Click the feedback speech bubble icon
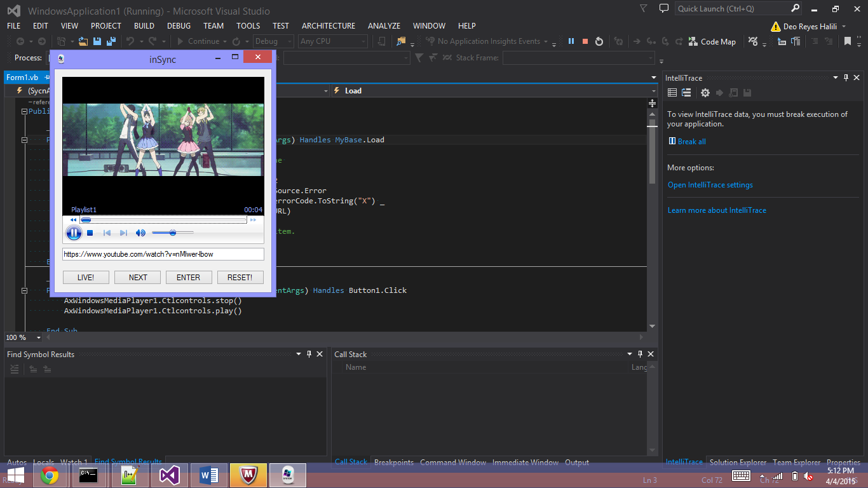Image resolution: width=868 pixels, height=488 pixels. click(x=664, y=9)
